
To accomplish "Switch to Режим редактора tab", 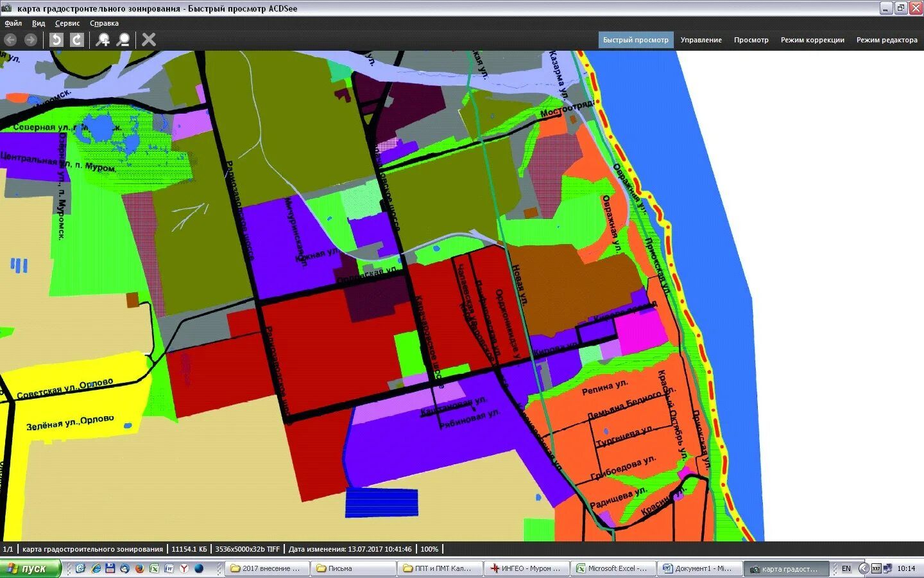I will (886, 40).
